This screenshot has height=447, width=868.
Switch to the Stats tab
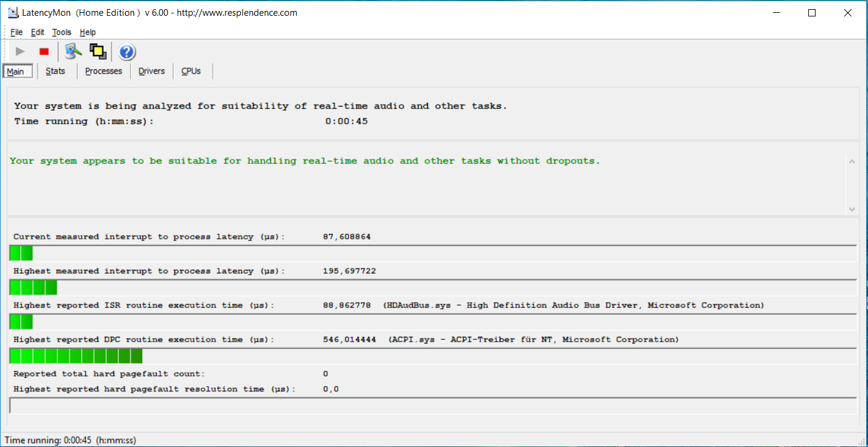tap(55, 71)
